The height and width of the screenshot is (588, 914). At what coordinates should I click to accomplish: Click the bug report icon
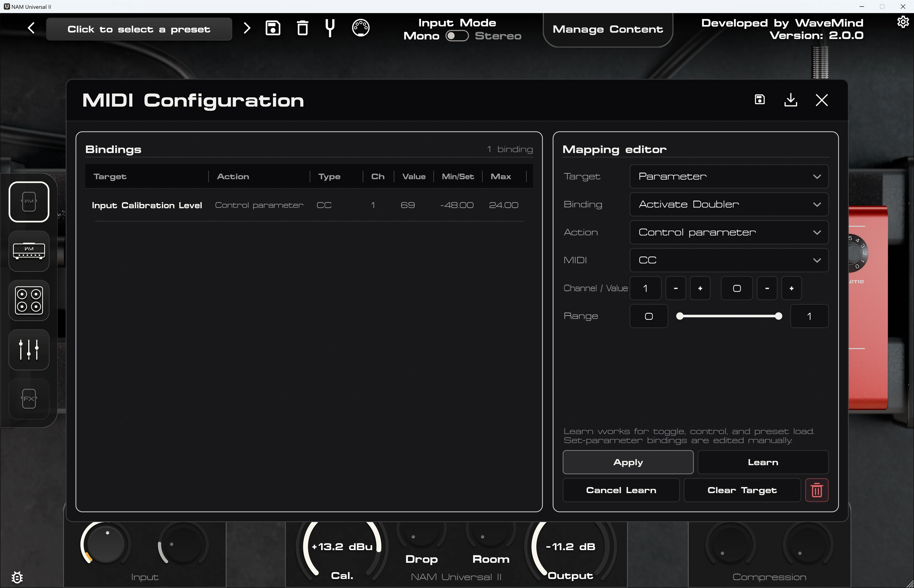click(17, 577)
